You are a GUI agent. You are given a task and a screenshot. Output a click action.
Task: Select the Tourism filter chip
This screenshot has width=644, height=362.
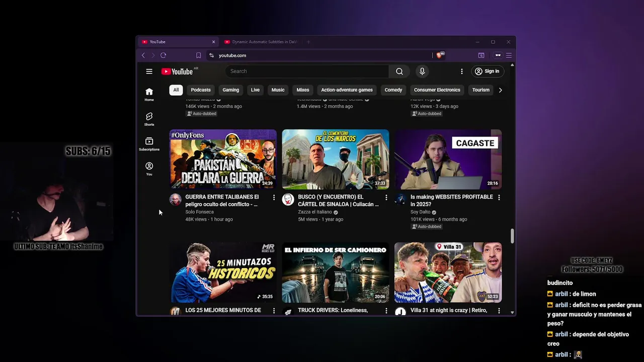[480, 90]
